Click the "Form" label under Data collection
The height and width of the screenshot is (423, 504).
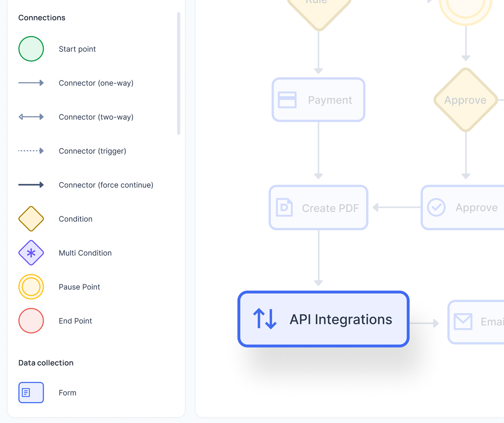click(67, 393)
